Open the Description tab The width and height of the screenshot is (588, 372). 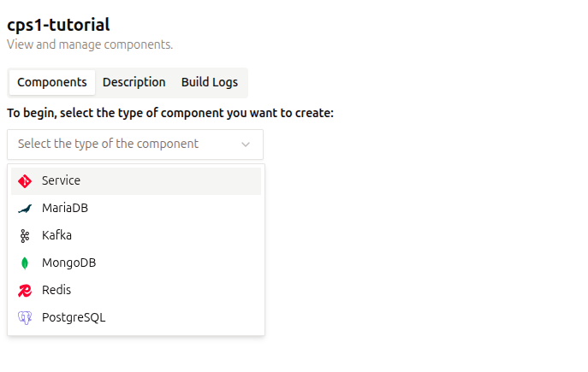[134, 82]
